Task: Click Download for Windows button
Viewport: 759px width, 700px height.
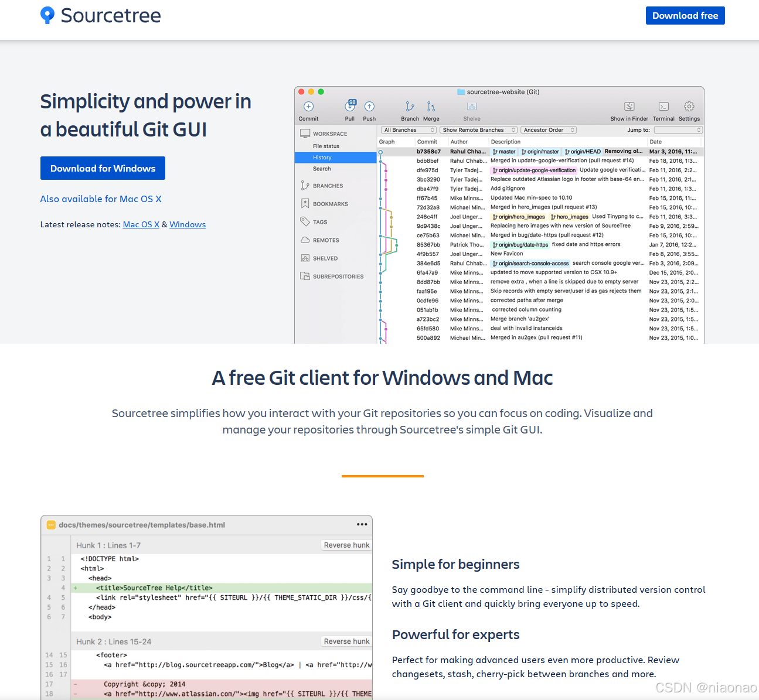Action: pyautogui.click(x=103, y=168)
